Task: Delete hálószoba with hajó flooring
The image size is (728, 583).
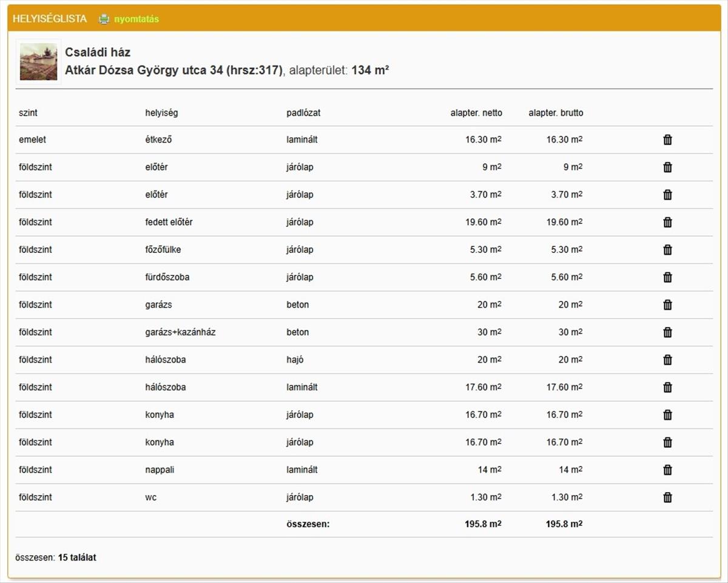Action: [667, 360]
